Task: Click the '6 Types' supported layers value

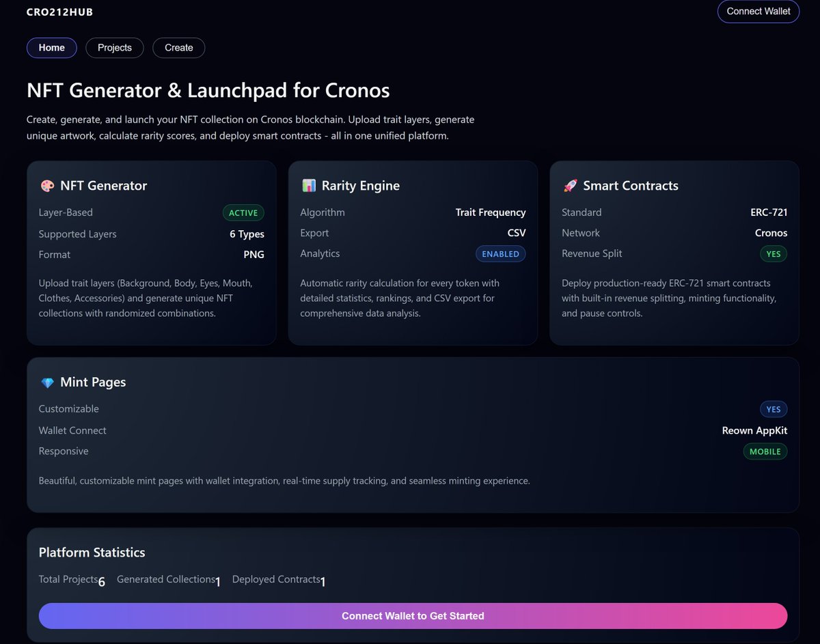Action: coord(247,234)
